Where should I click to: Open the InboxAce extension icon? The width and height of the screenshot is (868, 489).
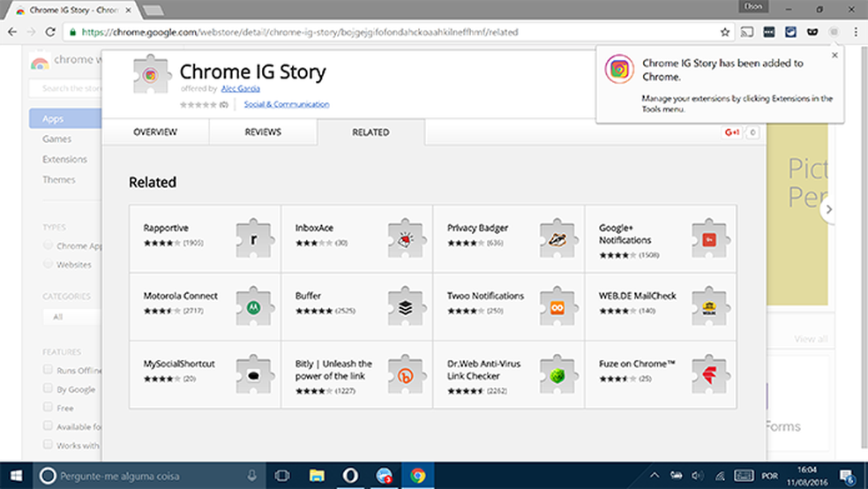tap(407, 238)
